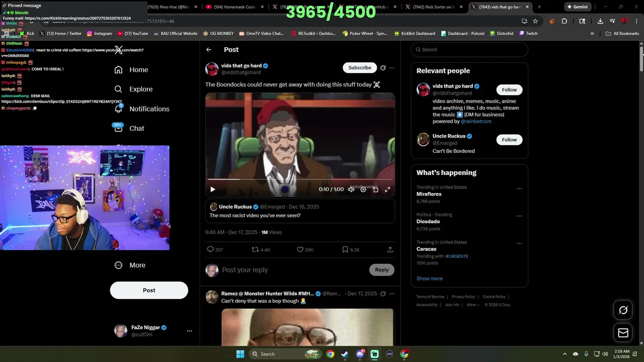Open the Windows Start menu

click(x=240, y=354)
